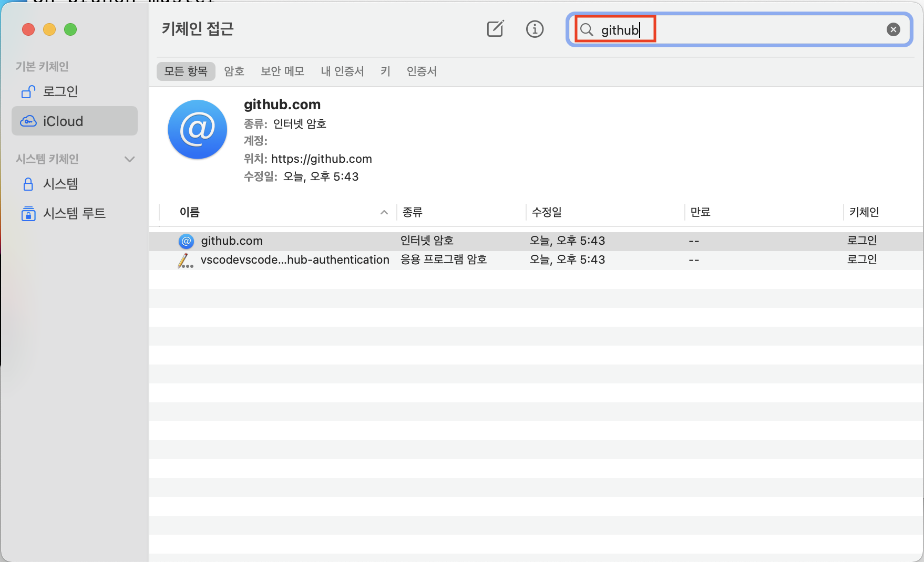Collapse the 시스템 키체인 section chevron
The width and height of the screenshot is (924, 562).
click(x=129, y=159)
